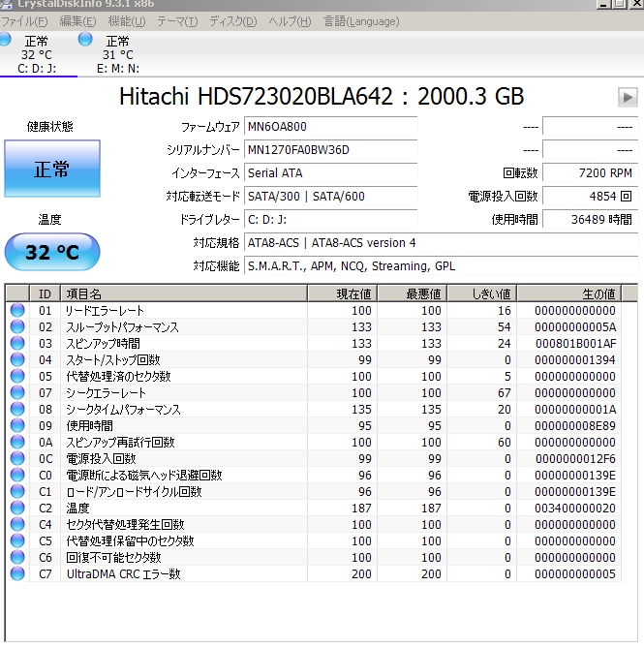
Task: Click the しきい値 column header
Action: coord(482,293)
